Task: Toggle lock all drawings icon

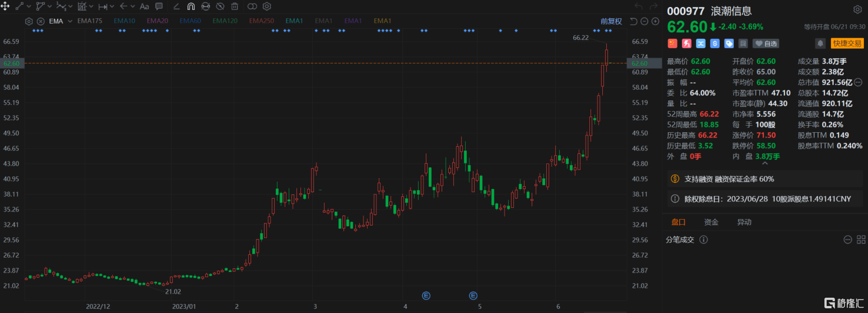Action: point(206,6)
